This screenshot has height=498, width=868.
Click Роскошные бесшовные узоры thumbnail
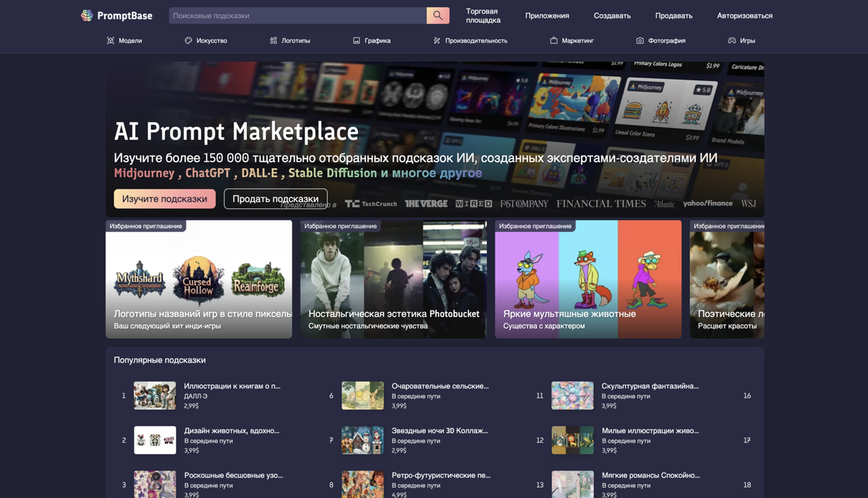point(155,484)
